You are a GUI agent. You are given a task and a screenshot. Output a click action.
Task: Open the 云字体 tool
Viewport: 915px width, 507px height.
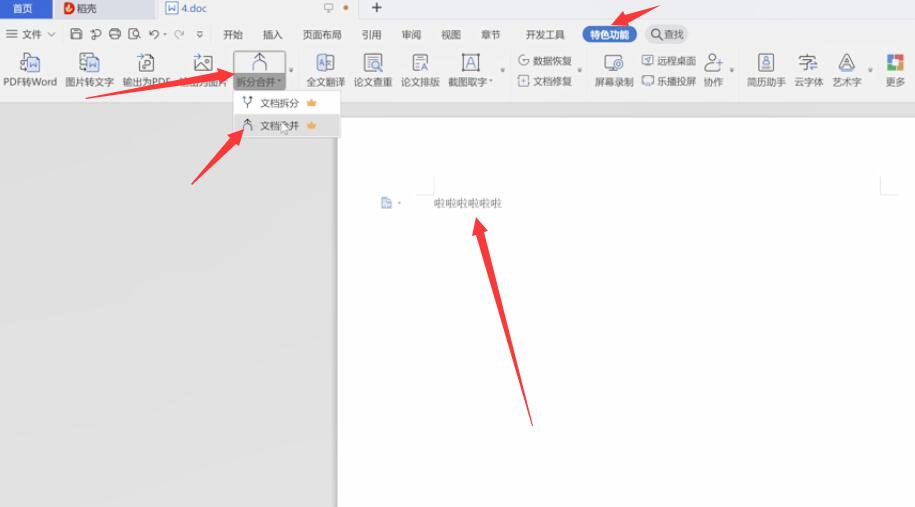808,69
